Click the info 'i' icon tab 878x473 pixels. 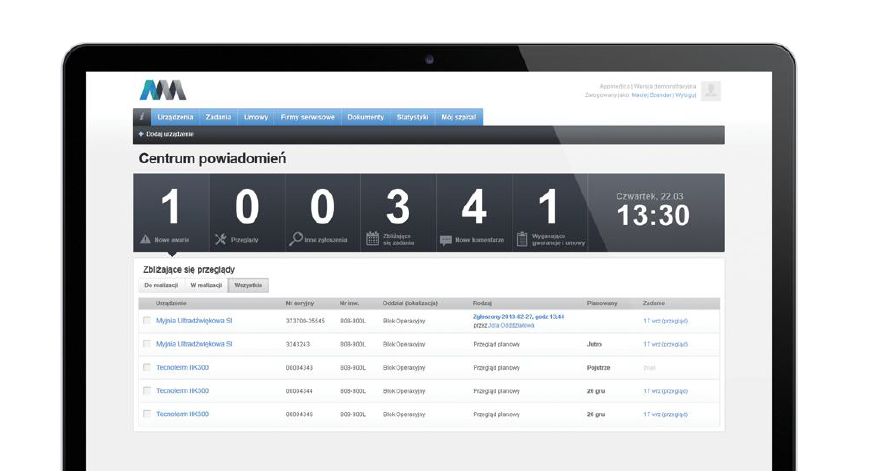pyautogui.click(x=142, y=117)
